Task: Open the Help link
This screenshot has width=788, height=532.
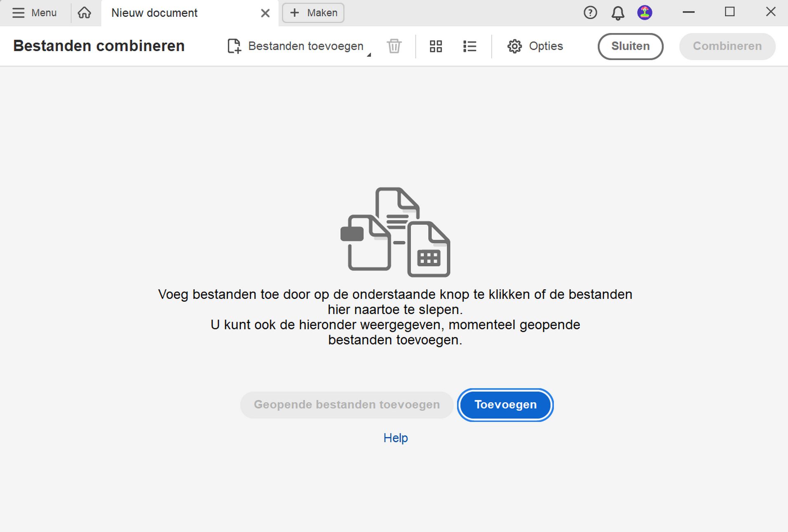Action: coord(395,438)
